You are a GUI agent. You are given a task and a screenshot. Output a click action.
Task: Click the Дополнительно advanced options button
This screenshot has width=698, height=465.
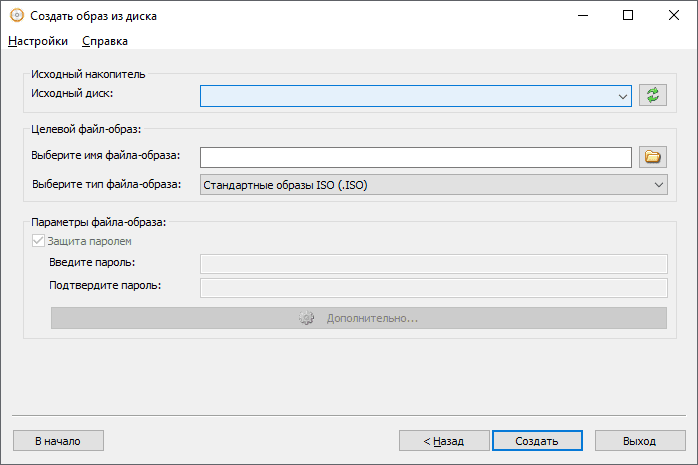pos(359,318)
